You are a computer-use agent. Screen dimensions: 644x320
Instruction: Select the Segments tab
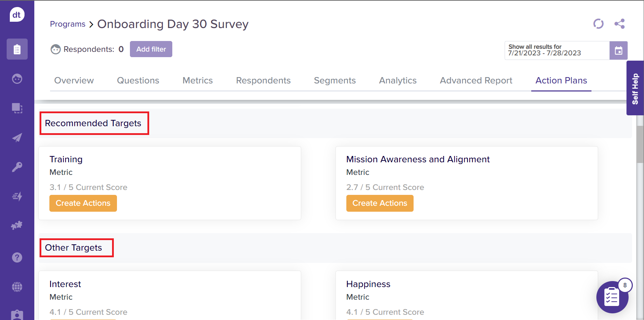click(335, 81)
